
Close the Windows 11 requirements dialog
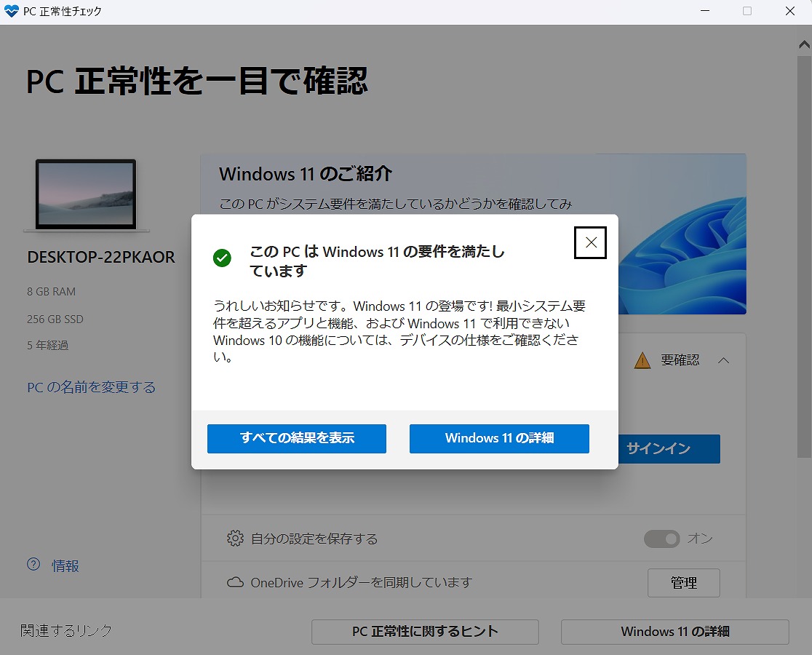pos(590,242)
